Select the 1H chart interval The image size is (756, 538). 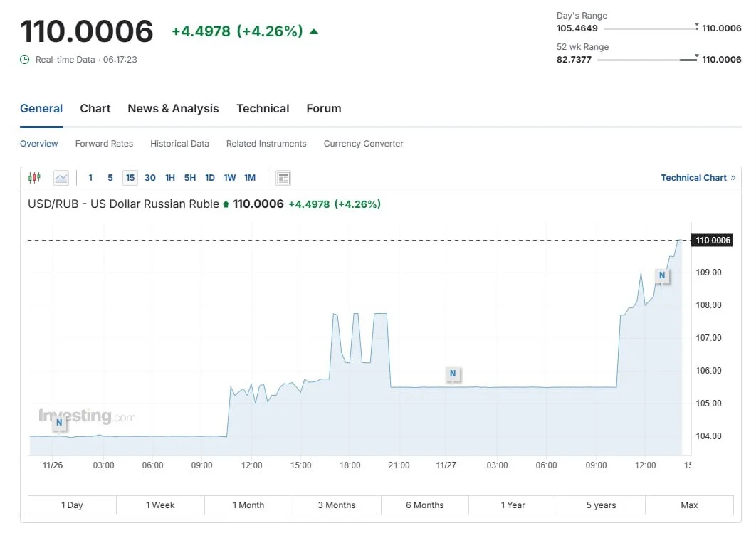click(169, 178)
